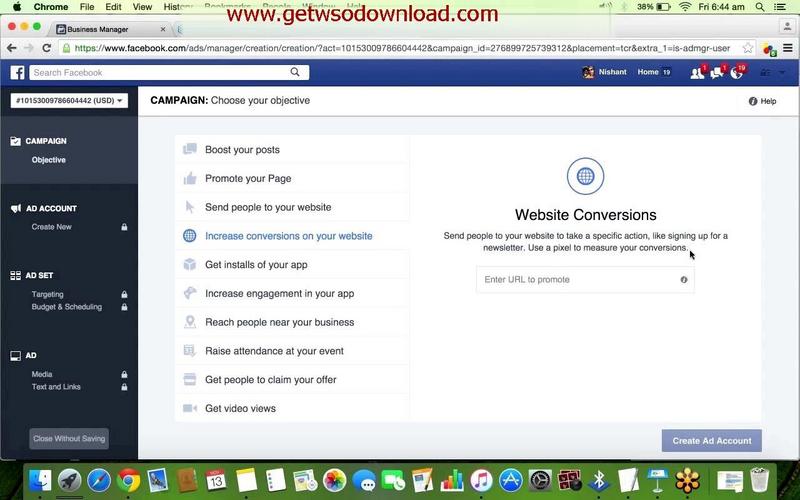Click the Nishant profile picture
The image size is (800, 500).
[588, 72]
